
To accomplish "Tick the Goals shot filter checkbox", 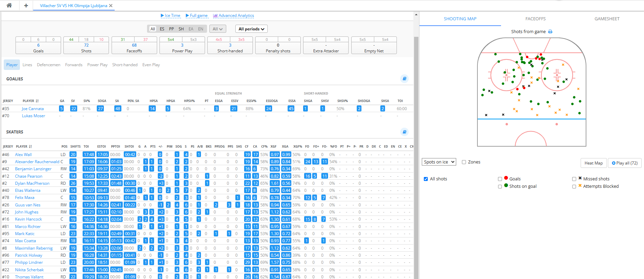I will tap(500, 179).
